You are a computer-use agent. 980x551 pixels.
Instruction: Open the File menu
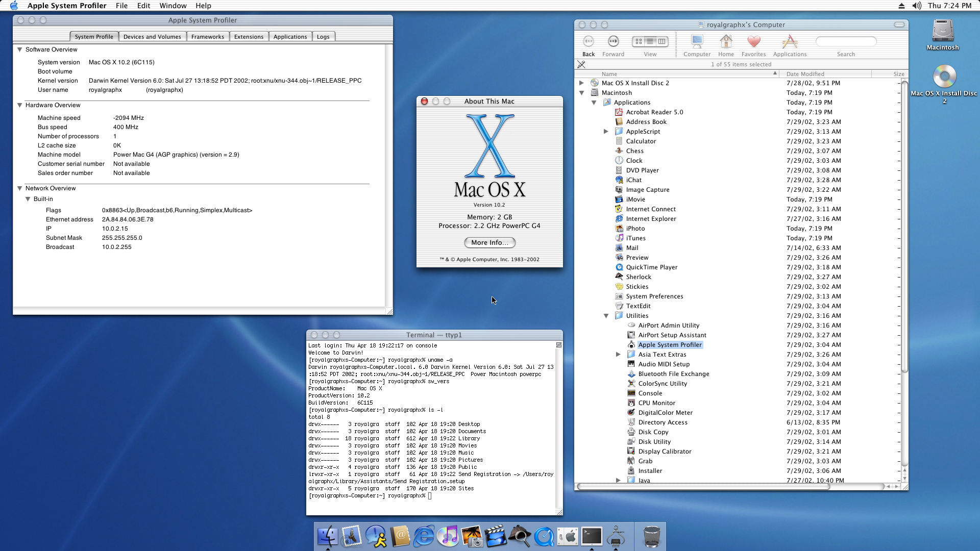[x=121, y=6]
